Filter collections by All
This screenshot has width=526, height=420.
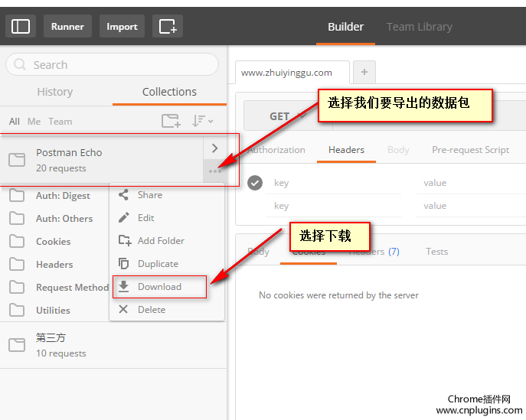(14, 122)
